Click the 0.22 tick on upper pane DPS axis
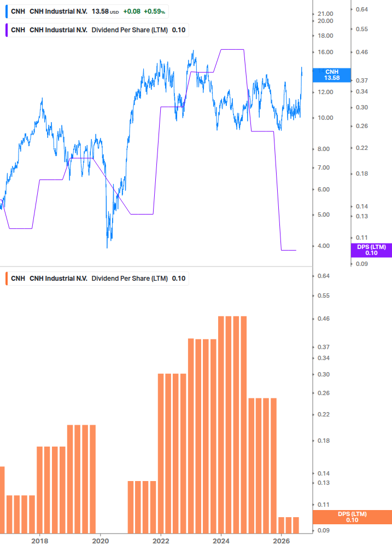This screenshot has width=392, height=550. click(x=362, y=148)
